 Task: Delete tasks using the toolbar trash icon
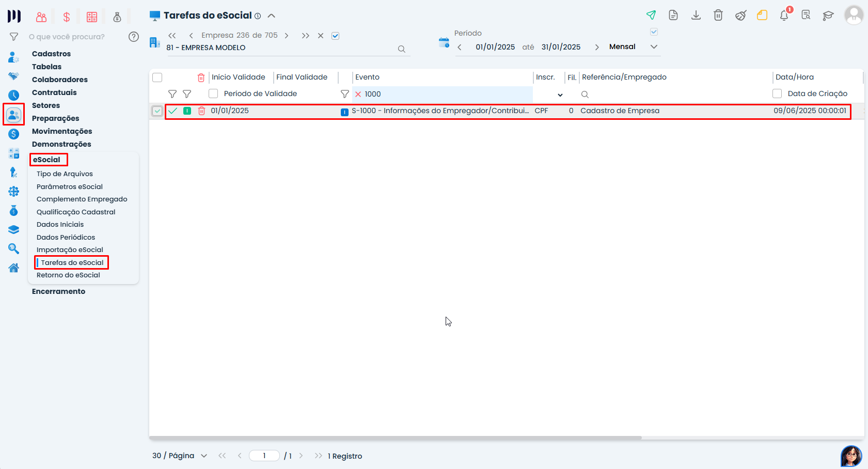click(718, 15)
